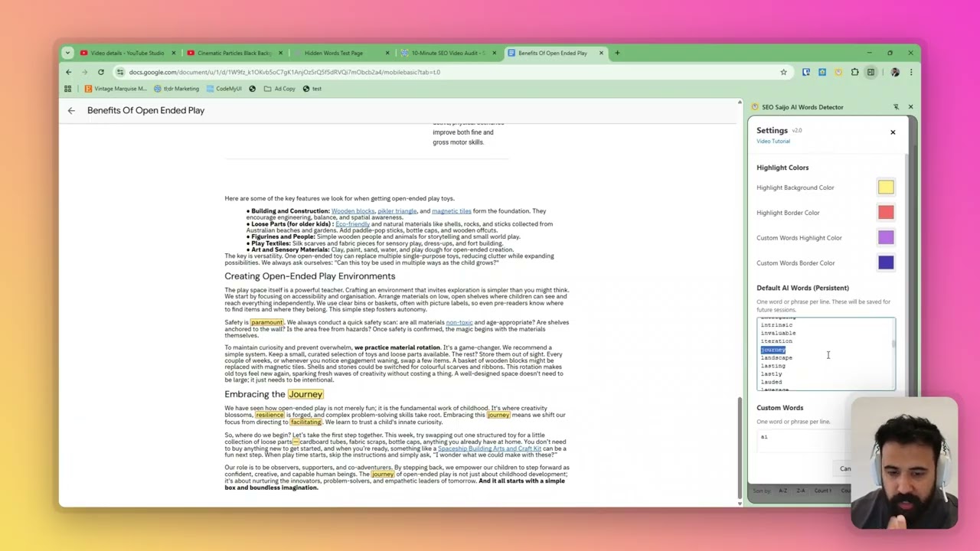Pick the Highlight Background Color swatch
The height and width of the screenshot is (551, 980).
(886, 187)
